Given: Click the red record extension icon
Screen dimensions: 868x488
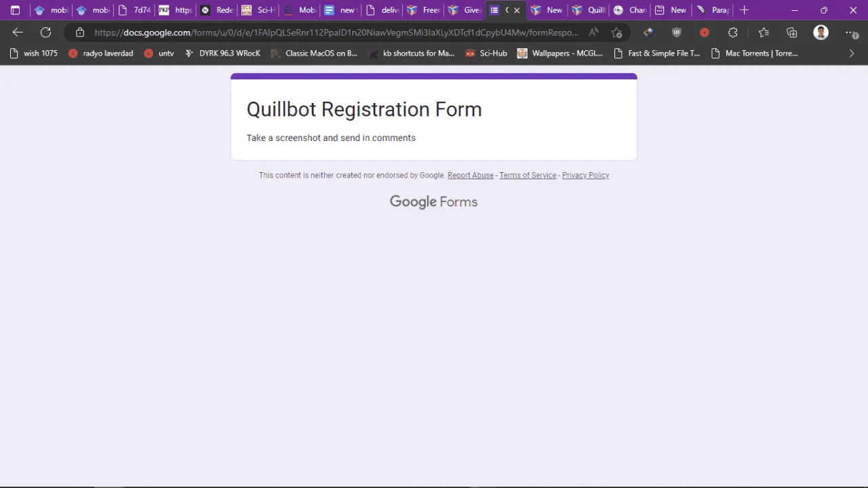Looking at the screenshot, I should coord(705,33).
